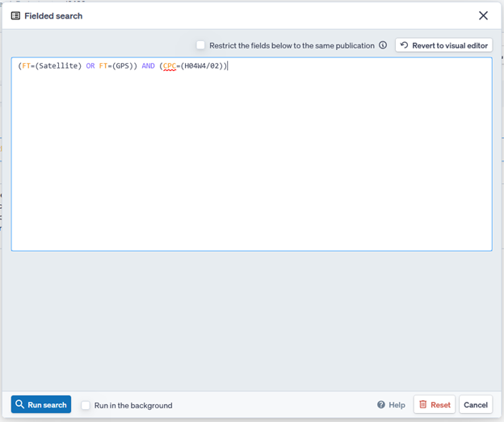
Task: Click the AND operator in the query
Action: coord(148,66)
